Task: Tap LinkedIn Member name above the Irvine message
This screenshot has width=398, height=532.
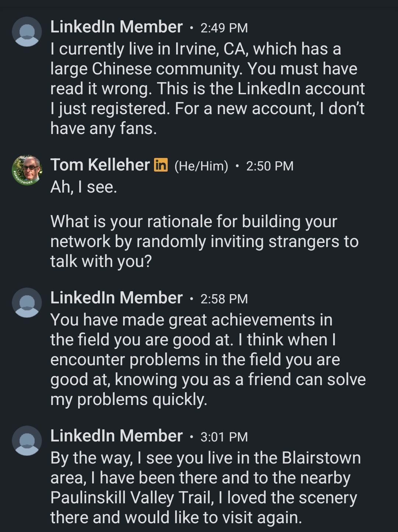Action: click(116, 27)
